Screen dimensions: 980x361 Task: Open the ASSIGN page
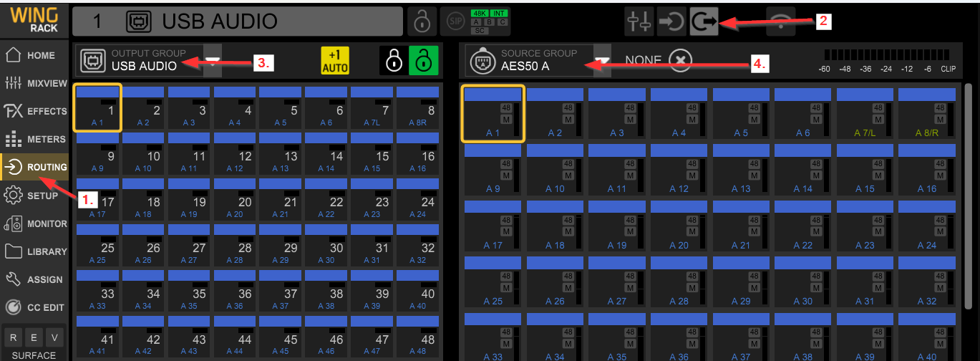point(34,279)
